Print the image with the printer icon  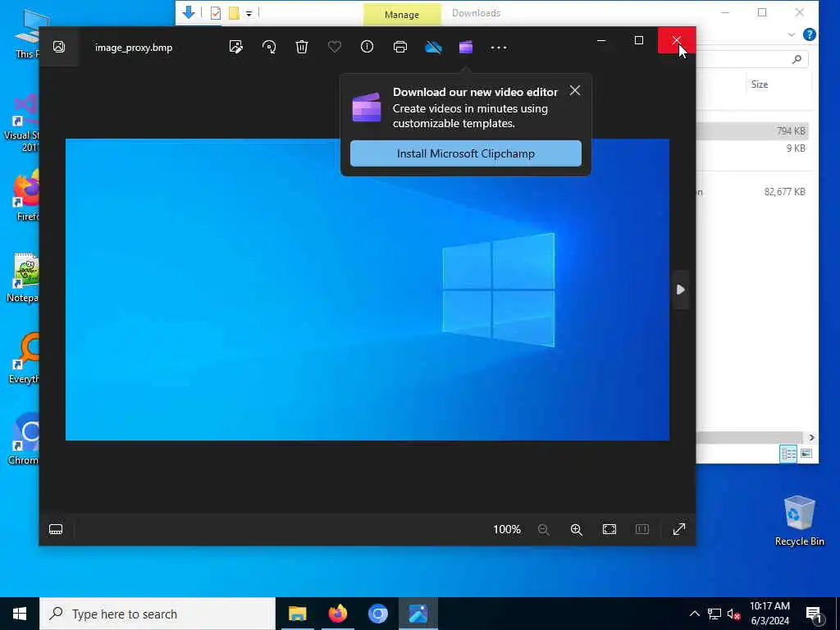[400, 47]
